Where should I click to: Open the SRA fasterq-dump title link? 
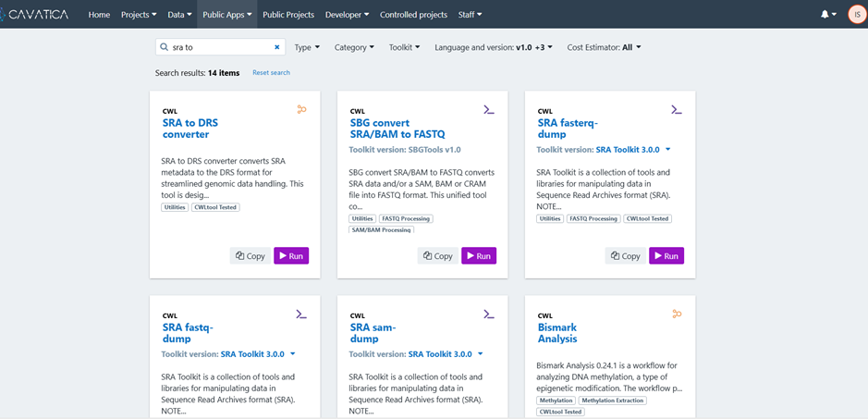pyautogui.click(x=568, y=129)
